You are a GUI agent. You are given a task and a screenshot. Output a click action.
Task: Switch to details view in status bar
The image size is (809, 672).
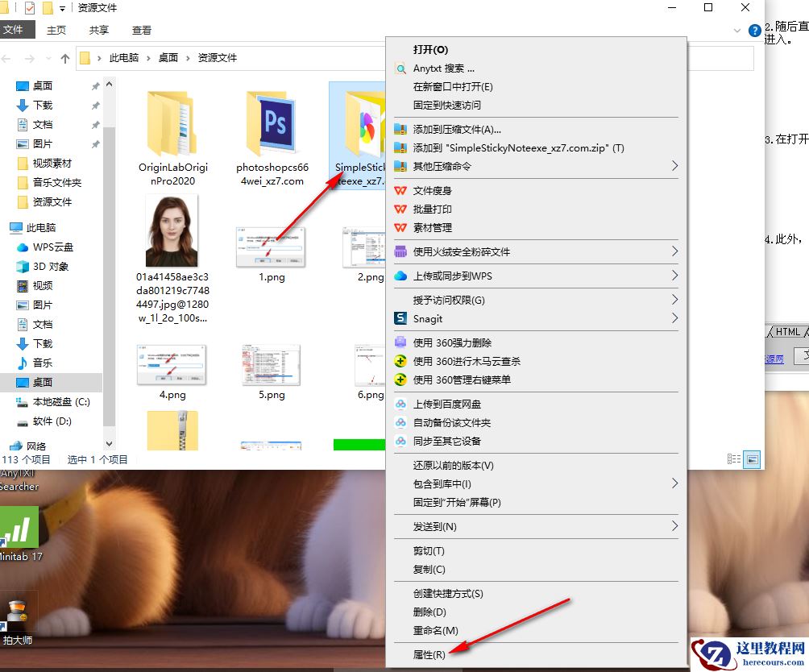733,459
